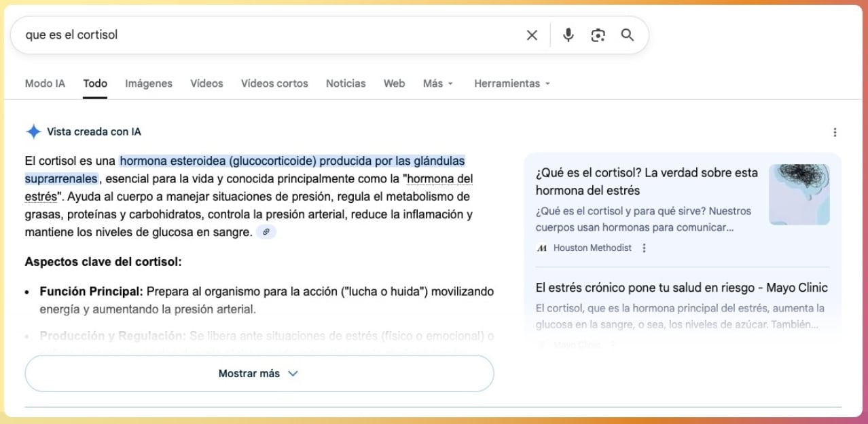Click the Houston Methodist source logo
Screen dimensions: 868x424
tap(541, 248)
